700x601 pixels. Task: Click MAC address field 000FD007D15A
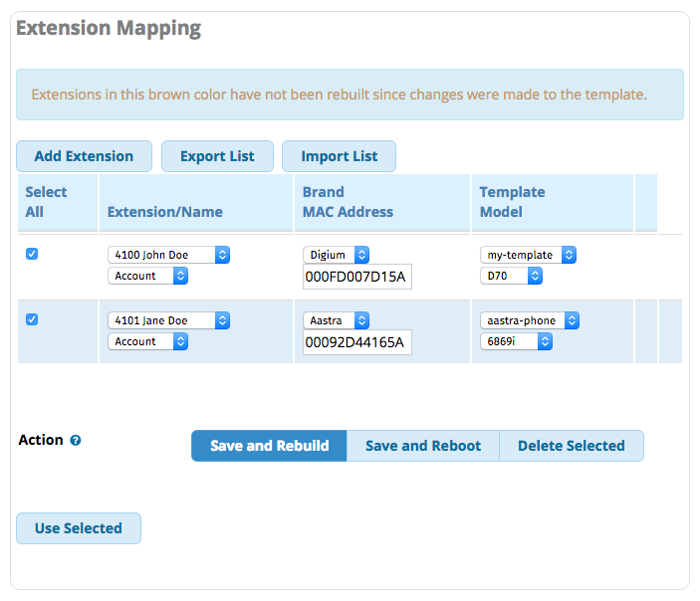coord(357,277)
